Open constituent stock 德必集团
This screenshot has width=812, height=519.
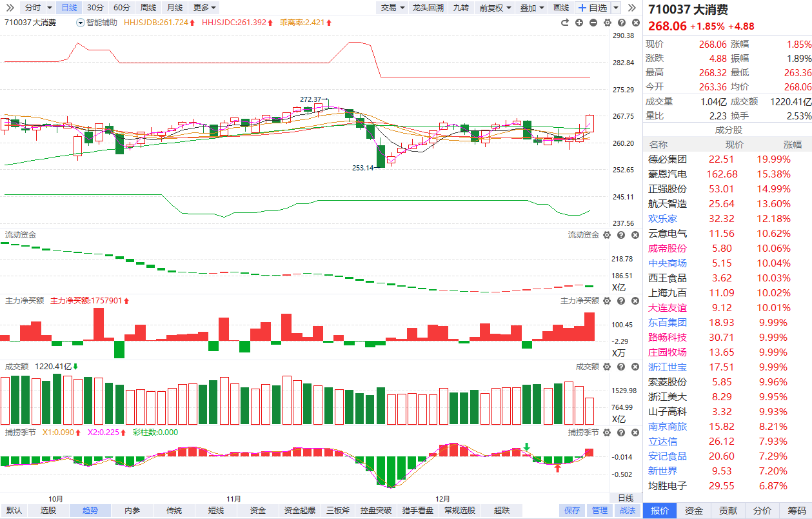[668, 159]
